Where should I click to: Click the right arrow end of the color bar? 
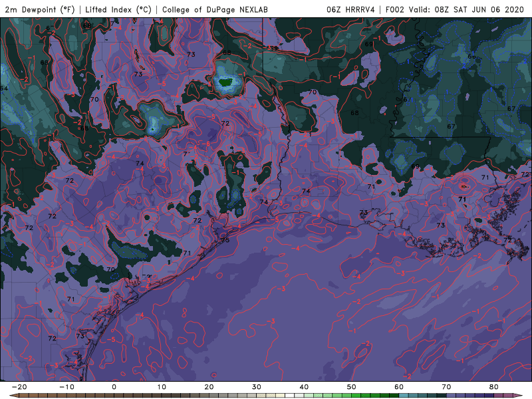[518, 396]
